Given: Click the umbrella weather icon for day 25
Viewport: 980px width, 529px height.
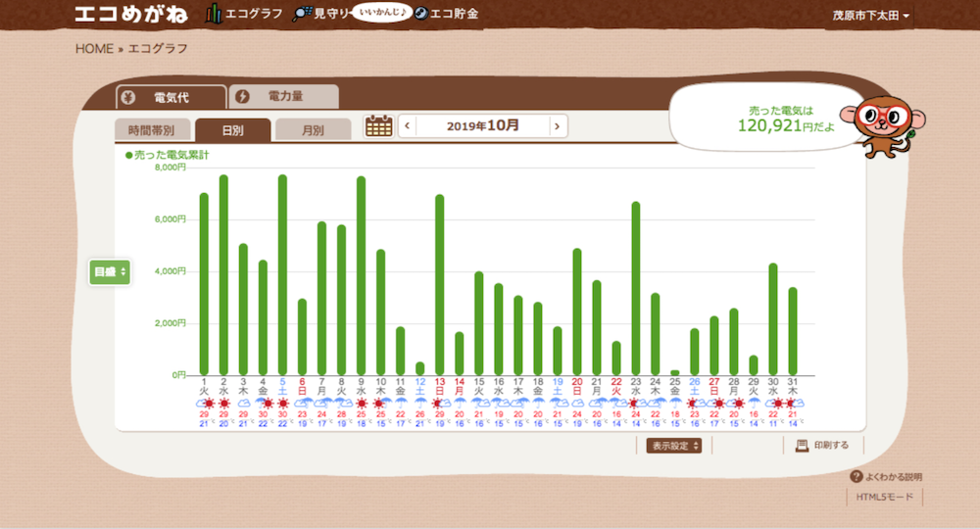Looking at the screenshot, I should [675, 404].
